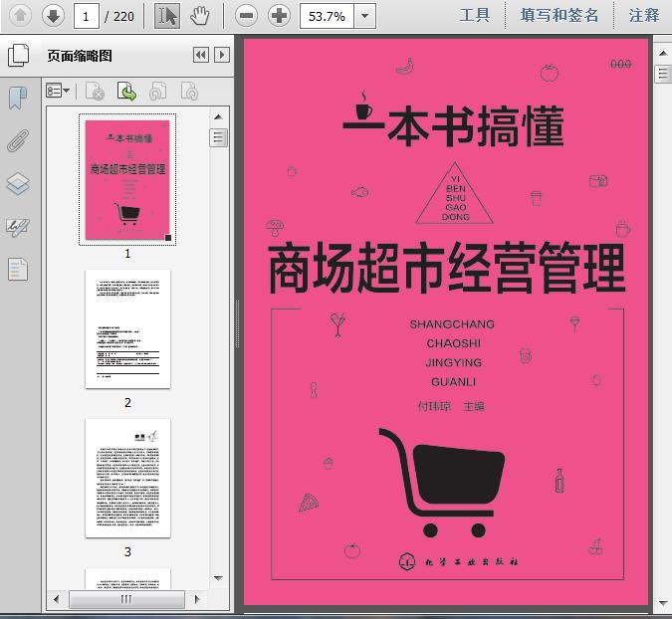The width and height of the screenshot is (672, 619).
Task: Open the thumbnail options dropdown menu
Action: pyautogui.click(x=58, y=91)
